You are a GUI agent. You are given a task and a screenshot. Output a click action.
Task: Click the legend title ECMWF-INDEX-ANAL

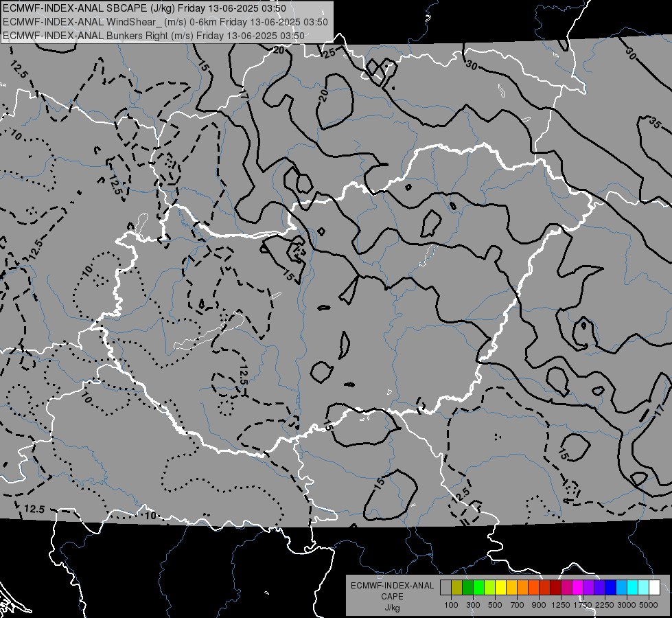tap(392, 586)
